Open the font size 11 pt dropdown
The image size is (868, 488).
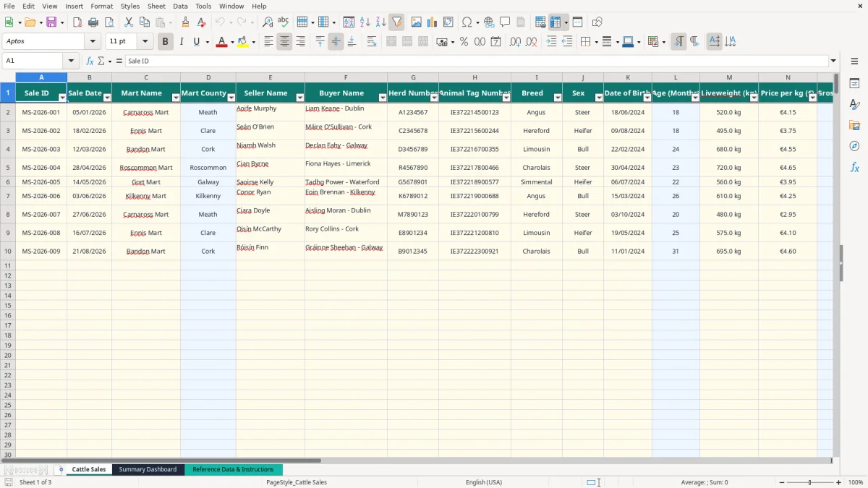pyautogui.click(x=145, y=42)
